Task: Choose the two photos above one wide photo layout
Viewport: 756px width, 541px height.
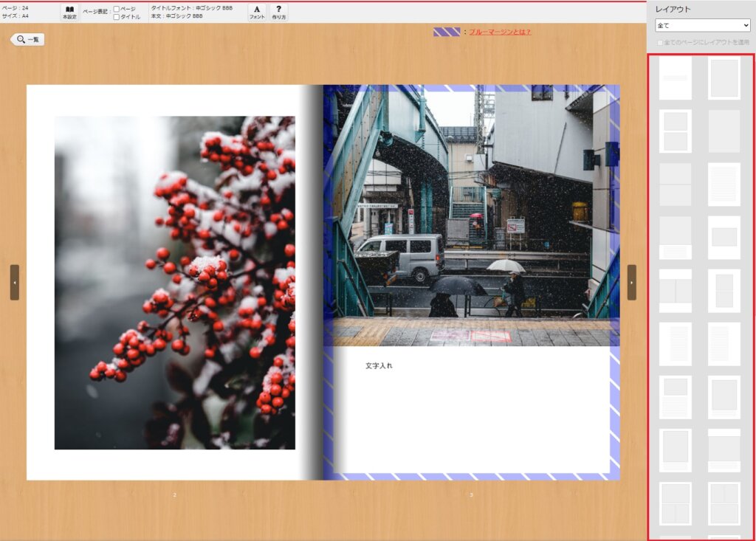Action: point(724,504)
